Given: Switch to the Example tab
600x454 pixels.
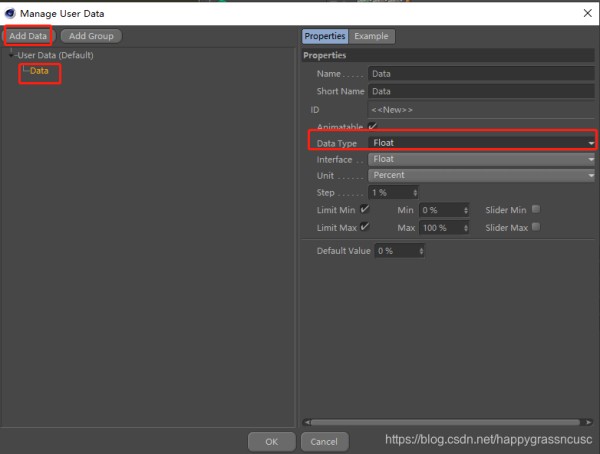Looking at the screenshot, I should pos(371,36).
